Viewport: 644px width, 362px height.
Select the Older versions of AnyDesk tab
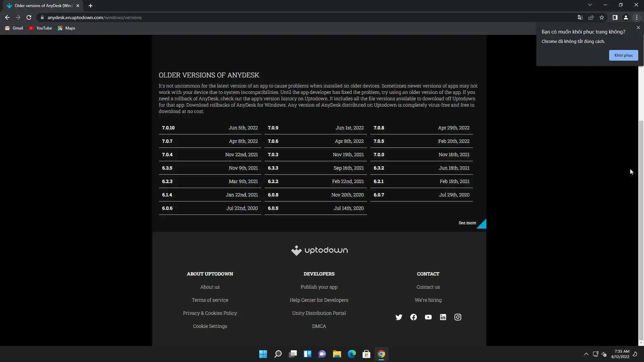point(44,6)
